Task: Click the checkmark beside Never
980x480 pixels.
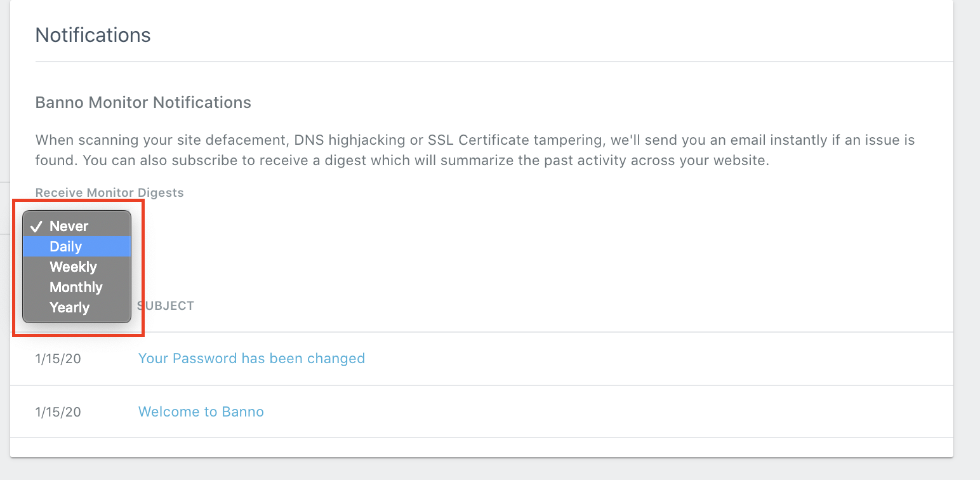Action: click(36, 227)
